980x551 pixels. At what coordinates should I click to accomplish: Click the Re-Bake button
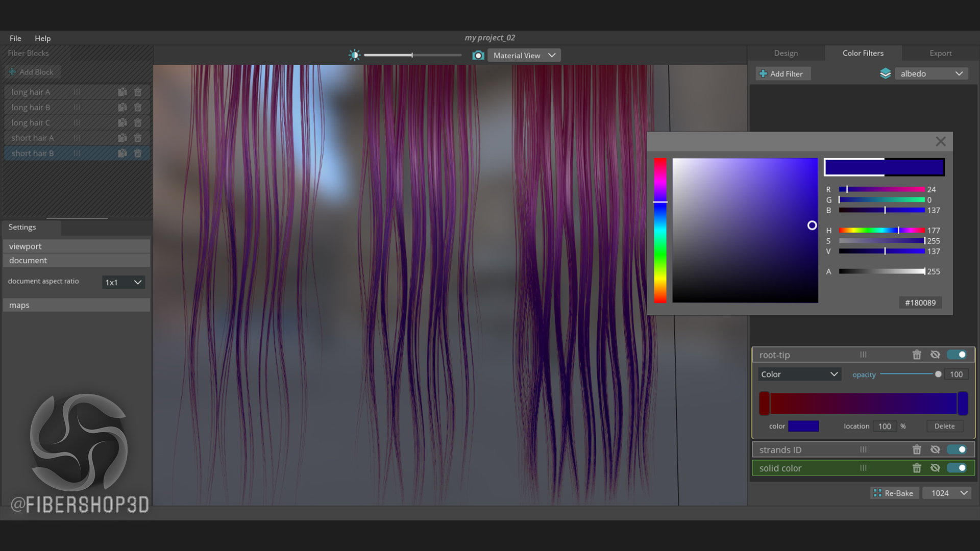pos(894,493)
